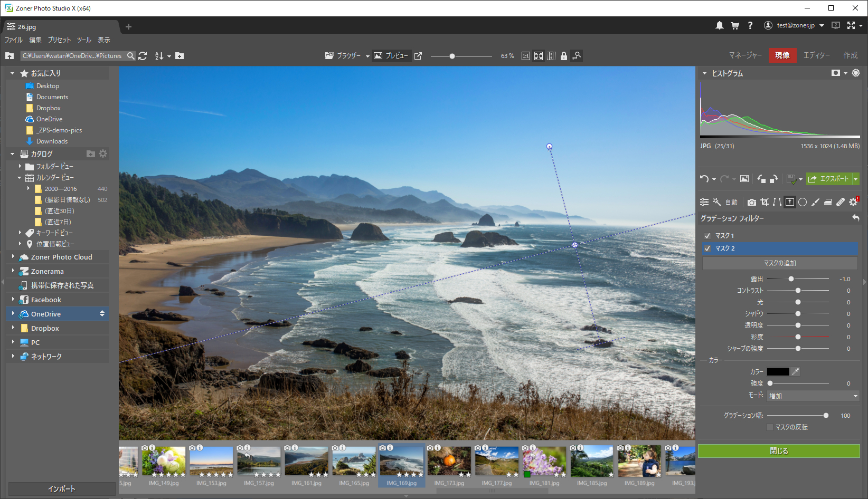Image resolution: width=868 pixels, height=499 pixels.
Task: Select the Collinearity lines tool
Action: pyautogui.click(x=777, y=202)
